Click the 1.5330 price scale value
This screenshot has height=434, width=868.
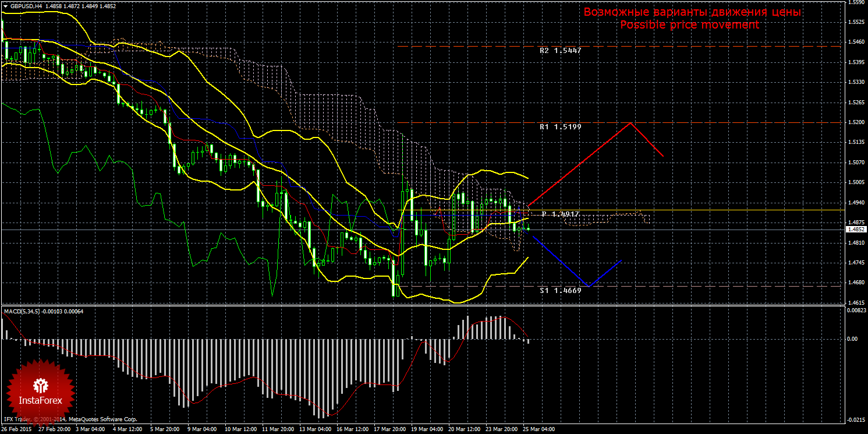click(x=856, y=83)
